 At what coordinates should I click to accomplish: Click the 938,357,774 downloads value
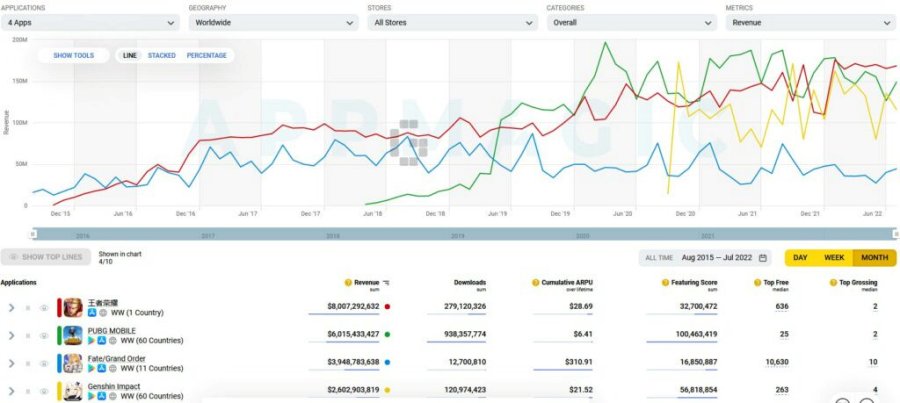pyautogui.click(x=465, y=334)
